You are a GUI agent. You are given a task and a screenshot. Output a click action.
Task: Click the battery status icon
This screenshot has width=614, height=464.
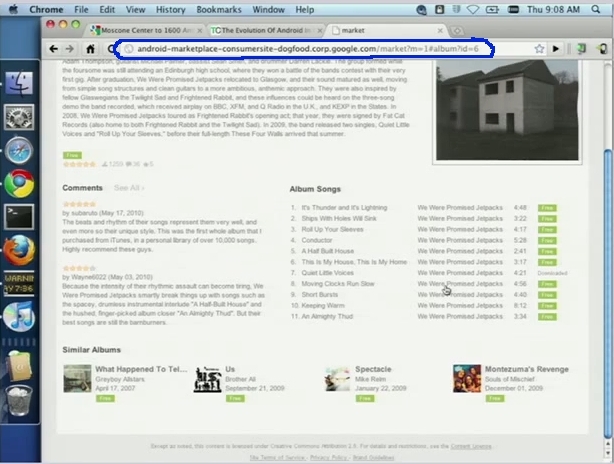tap(492, 9)
